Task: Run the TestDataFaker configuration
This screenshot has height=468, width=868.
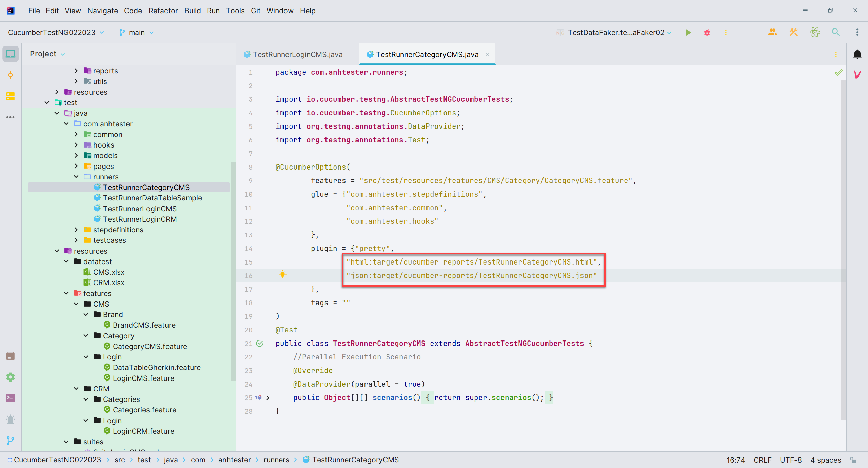Action: [x=688, y=33]
